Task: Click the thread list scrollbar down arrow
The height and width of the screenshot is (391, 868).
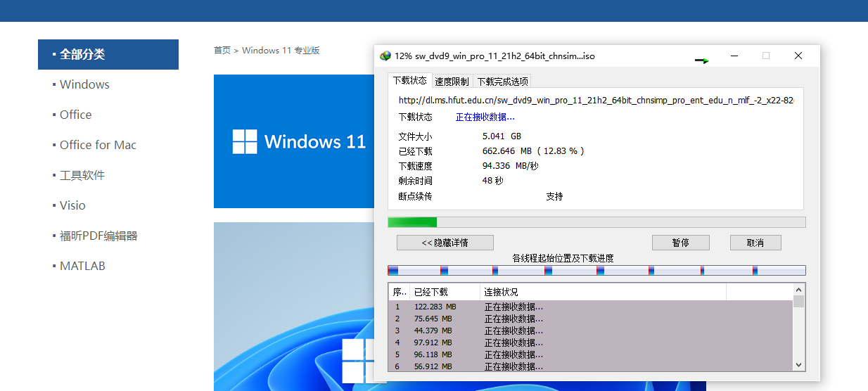Action: pos(798,365)
